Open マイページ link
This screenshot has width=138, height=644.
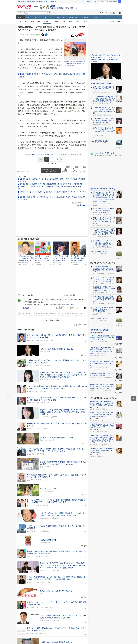(x=103, y=13)
